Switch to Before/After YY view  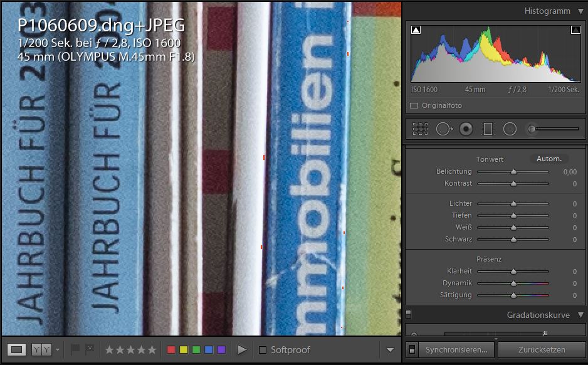[x=41, y=350]
